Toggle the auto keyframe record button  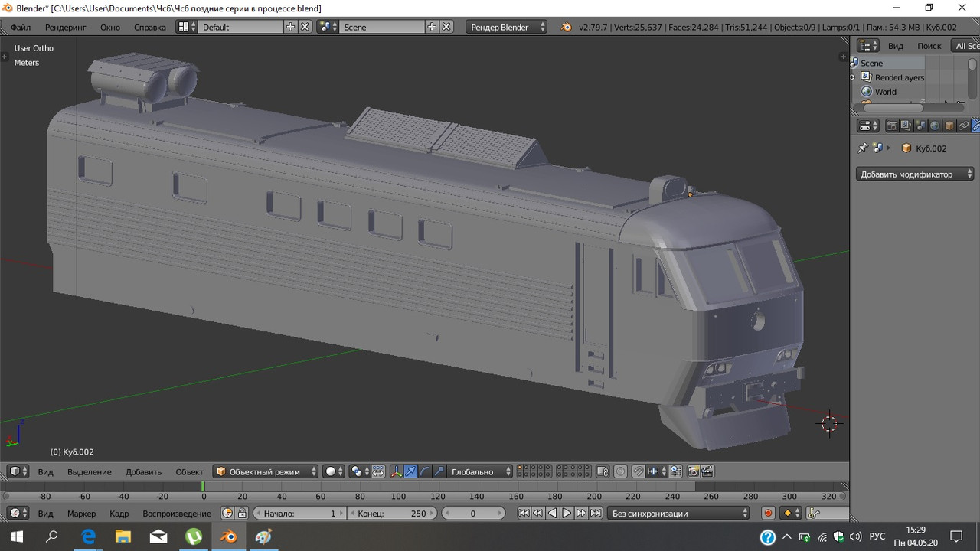point(769,514)
